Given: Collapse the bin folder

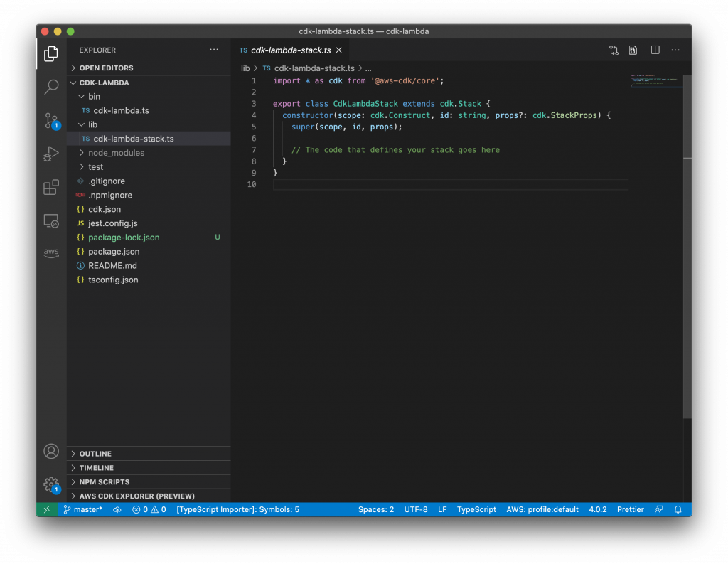Looking at the screenshot, I should (x=94, y=97).
